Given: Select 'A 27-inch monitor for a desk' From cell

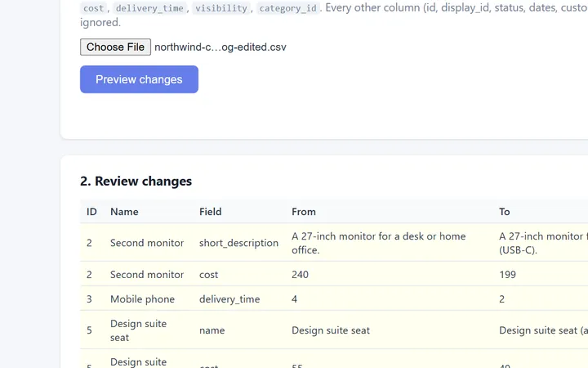Looking at the screenshot, I should tap(378, 243).
